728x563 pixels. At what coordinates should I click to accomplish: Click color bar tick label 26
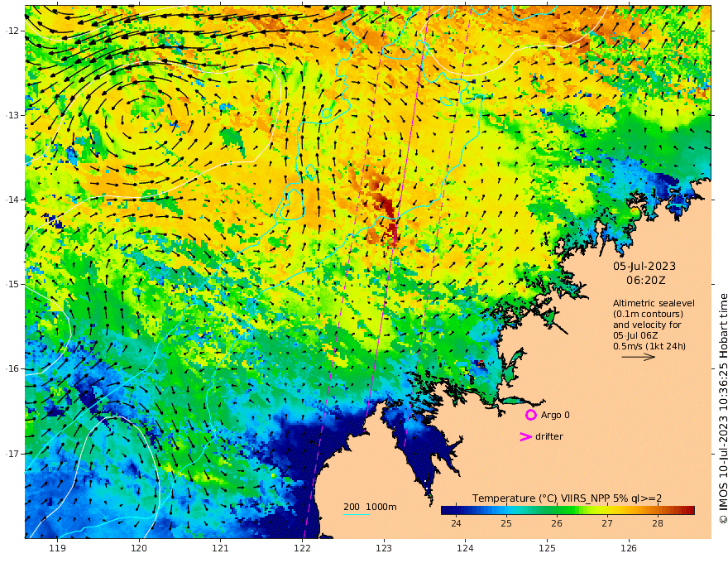(557, 523)
